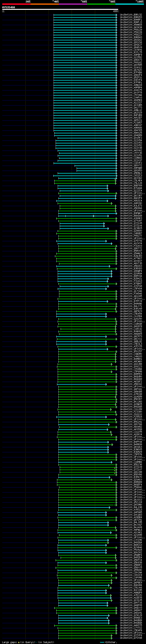
Task: Click label UniRef100_A7RS13
Action: pos(131,510)
